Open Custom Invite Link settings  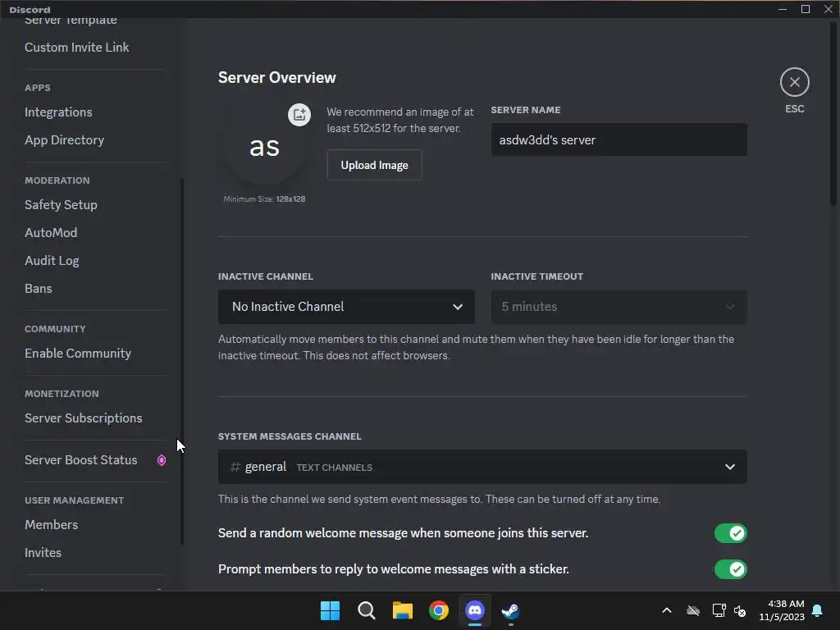point(76,47)
